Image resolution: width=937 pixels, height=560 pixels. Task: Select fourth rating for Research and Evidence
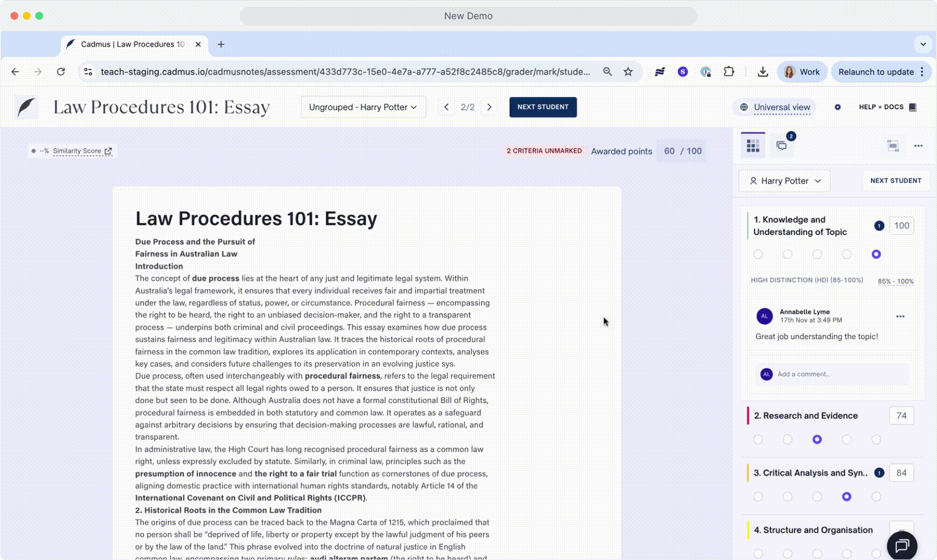point(847,440)
